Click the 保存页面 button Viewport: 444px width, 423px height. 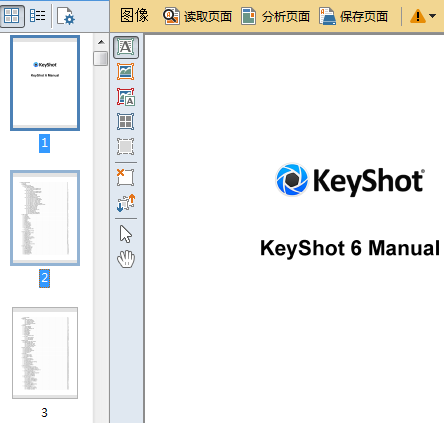353,16
